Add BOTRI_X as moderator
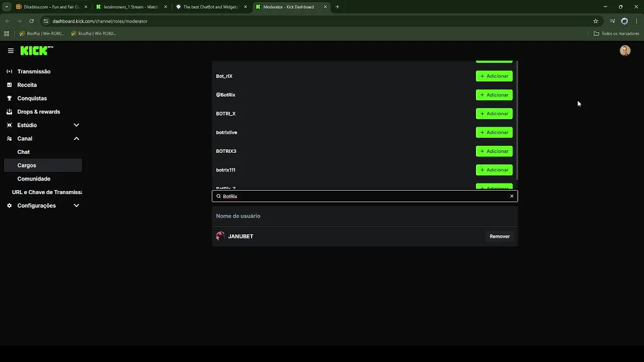The image size is (644, 362). tap(494, 114)
